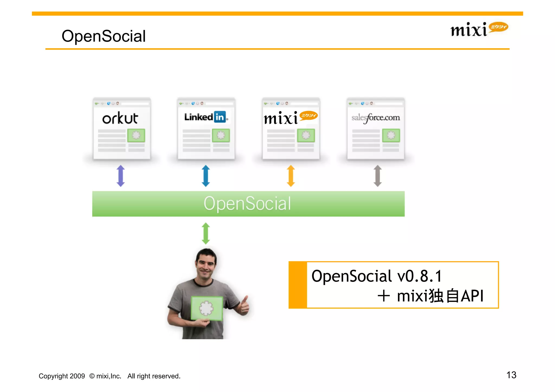This screenshot has height=392, width=555.
Task: Click the green gadget icon in salesforce window
Action: (391, 135)
